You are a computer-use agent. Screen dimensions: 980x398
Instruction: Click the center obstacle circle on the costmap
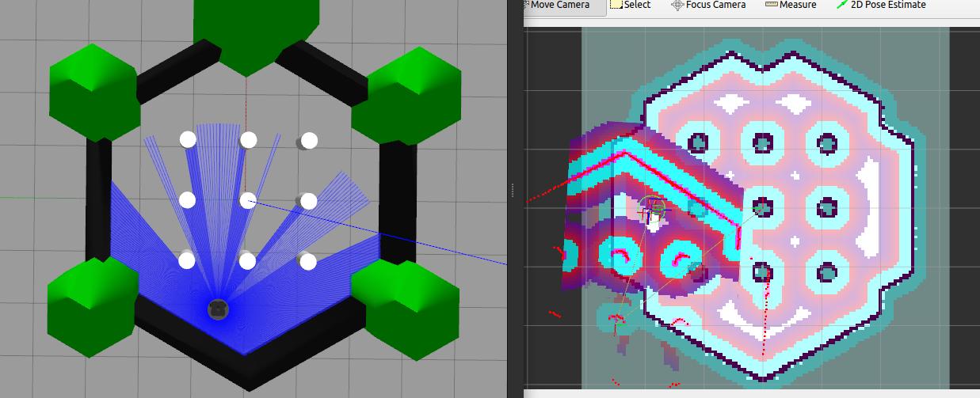(762, 208)
